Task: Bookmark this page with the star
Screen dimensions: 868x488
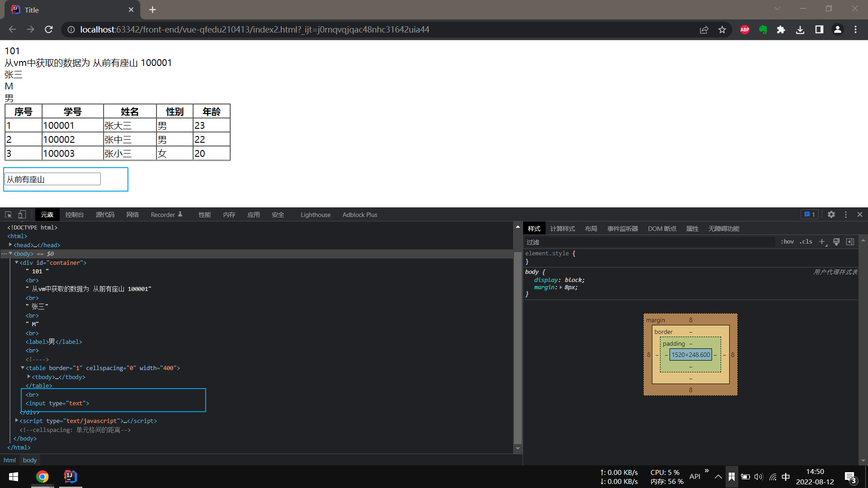Action: (722, 29)
